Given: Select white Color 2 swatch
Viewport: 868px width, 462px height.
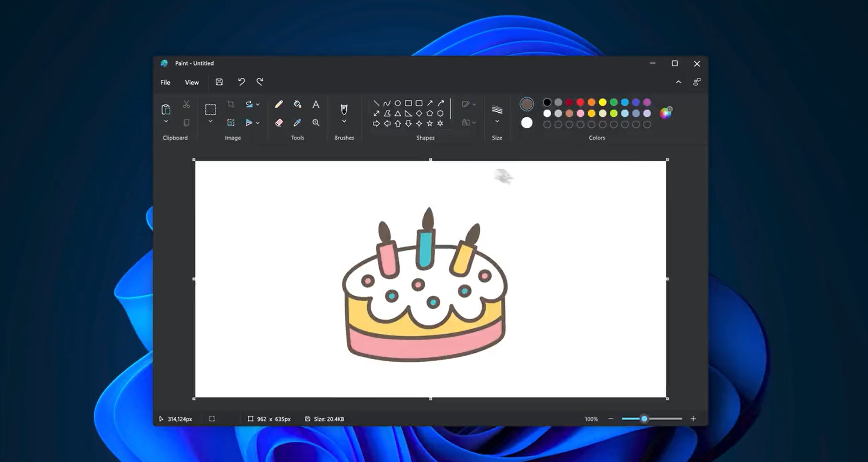Looking at the screenshot, I should [x=527, y=123].
